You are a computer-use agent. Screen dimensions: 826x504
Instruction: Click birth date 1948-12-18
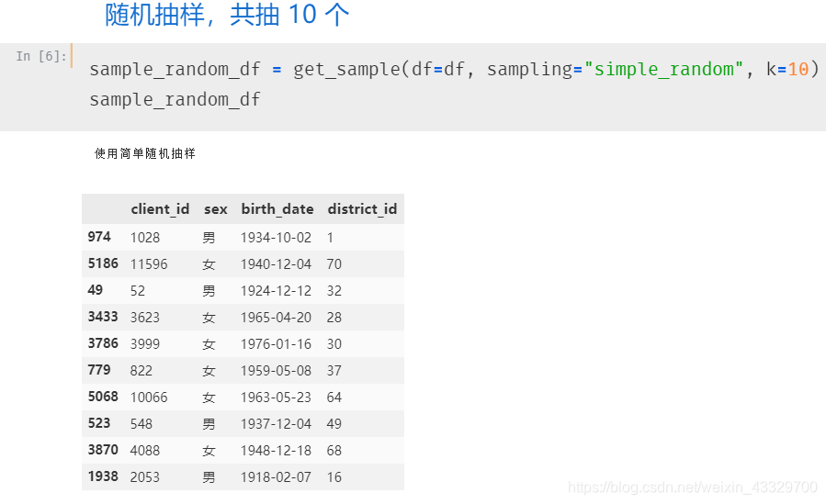[x=276, y=451]
